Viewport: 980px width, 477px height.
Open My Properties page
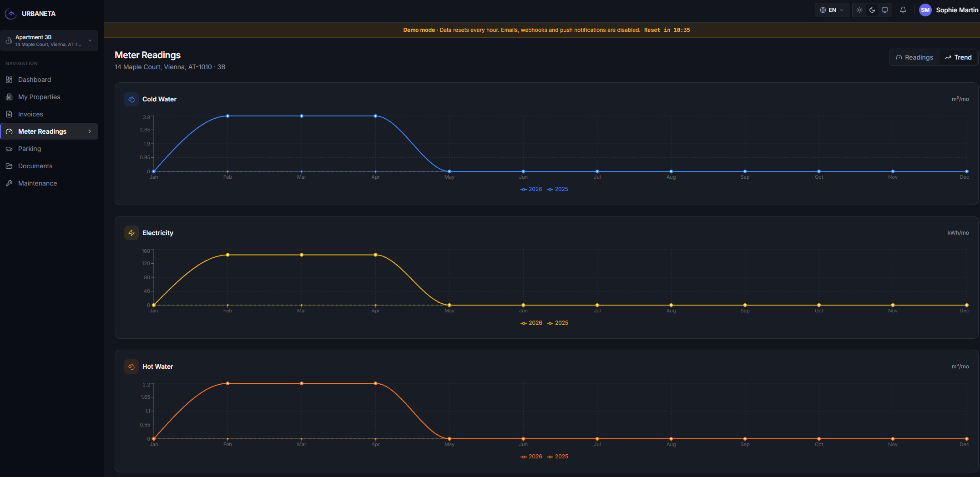49,97
